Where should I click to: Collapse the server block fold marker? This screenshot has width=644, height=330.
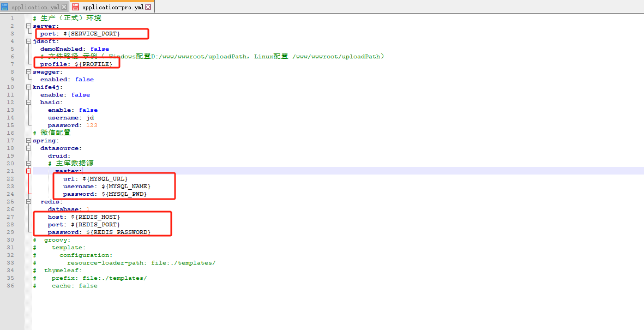[28, 26]
